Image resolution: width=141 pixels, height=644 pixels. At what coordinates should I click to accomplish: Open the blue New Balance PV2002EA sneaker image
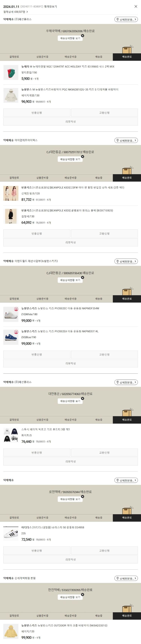click(11, 337)
